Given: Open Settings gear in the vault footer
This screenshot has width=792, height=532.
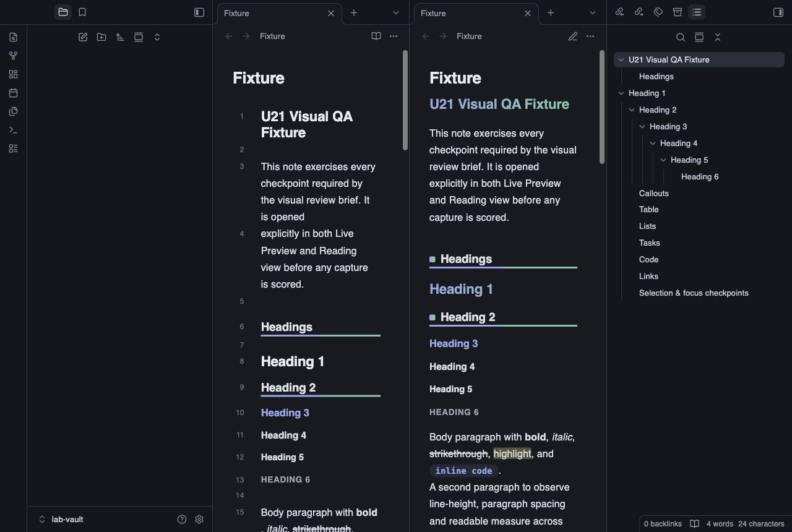Looking at the screenshot, I should (x=199, y=520).
